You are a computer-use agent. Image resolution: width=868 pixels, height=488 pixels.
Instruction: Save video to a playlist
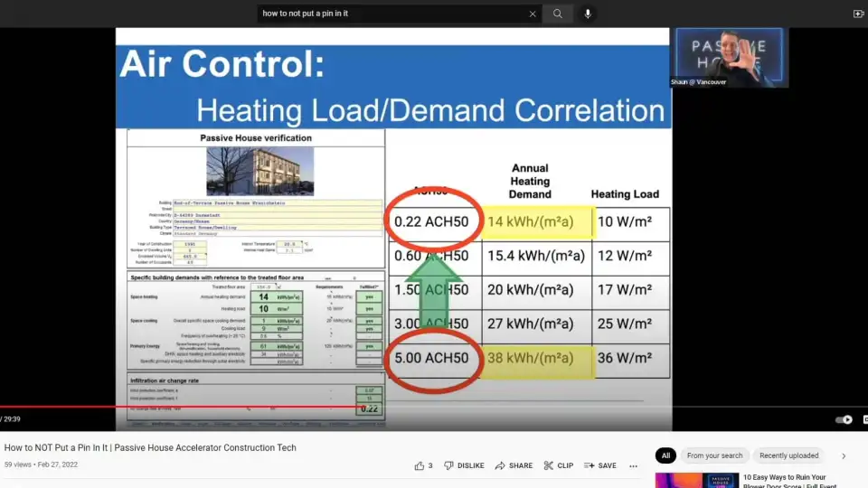point(600,465)
